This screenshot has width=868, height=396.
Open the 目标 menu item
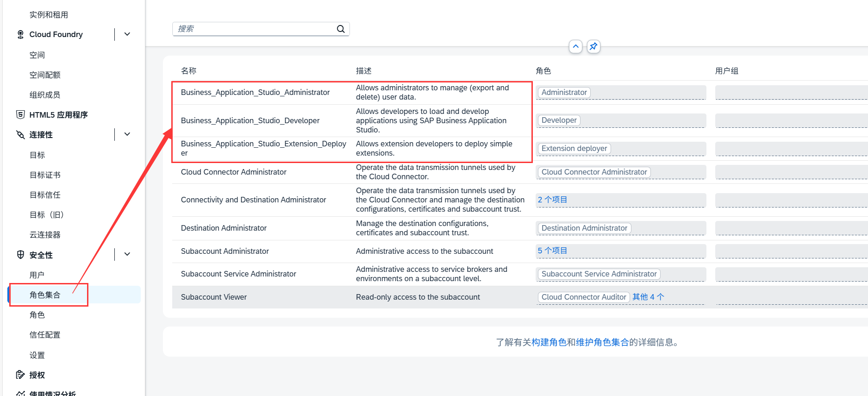tap(37, 155)
